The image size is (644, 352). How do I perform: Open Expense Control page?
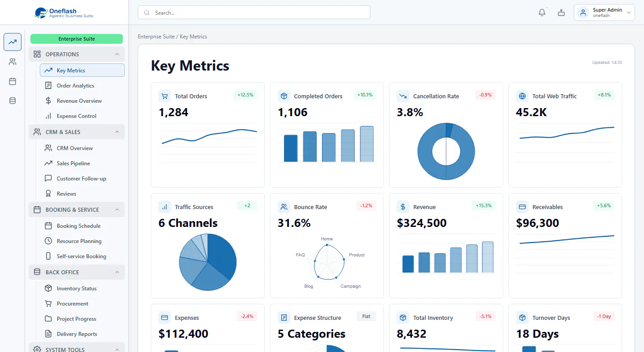tap(82, 116)
